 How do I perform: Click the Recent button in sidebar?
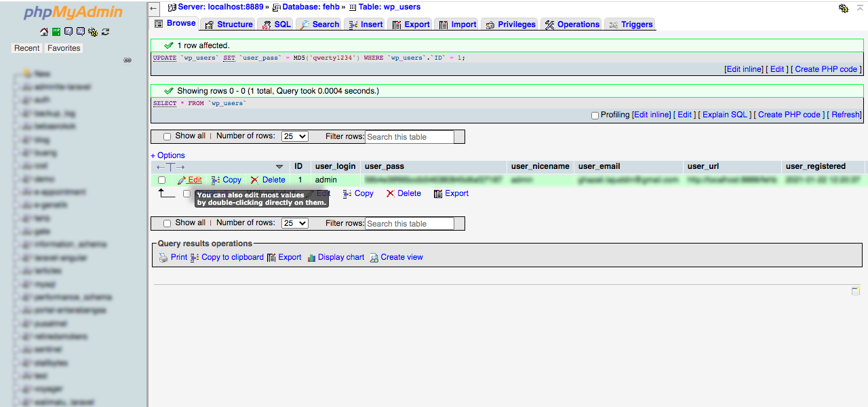click(x=27, y=48)
